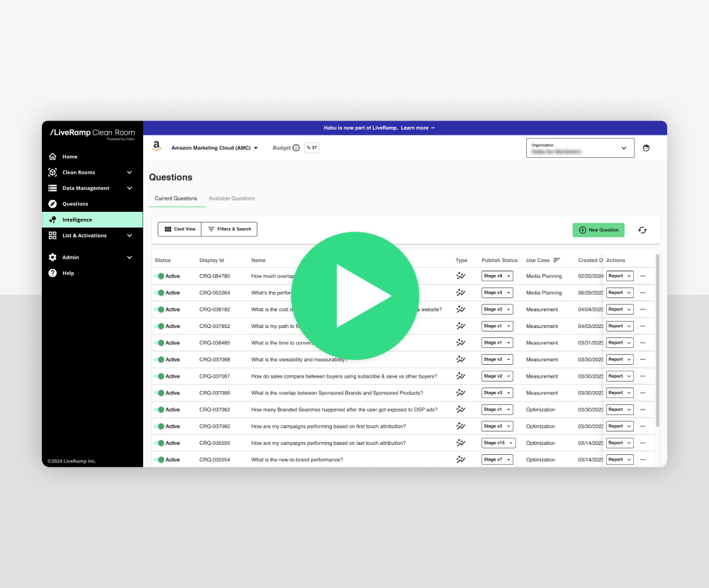Viewport: 709px width, 588px height.
Task: Toggle Active status for CRQ-038485
Action: [159, 343]
